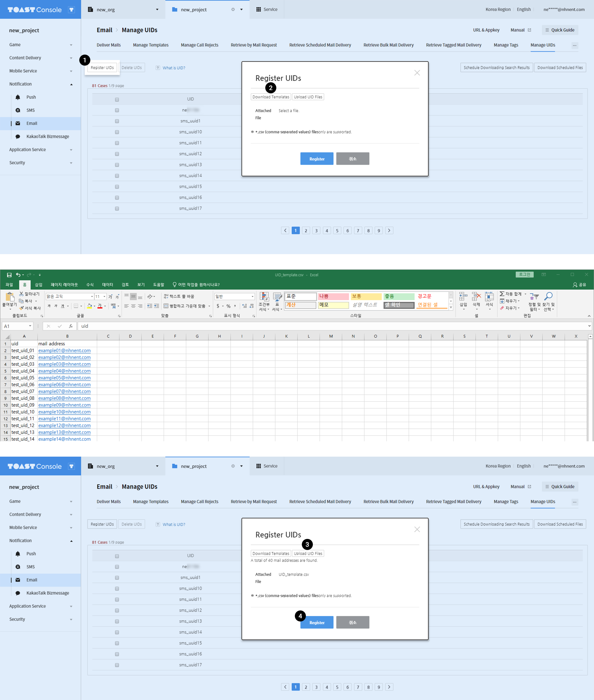Click the Excel Save icon

9,275
